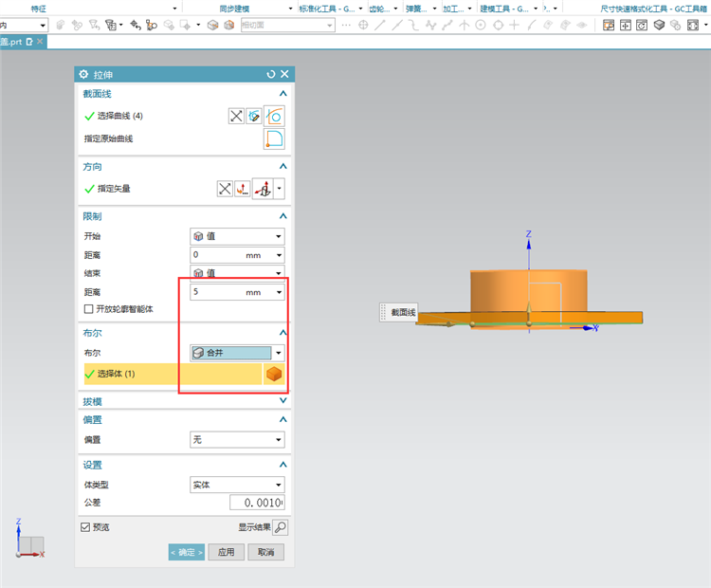
Task: Click the 指定原始曲线 origin curve icon
Action: 274,138
